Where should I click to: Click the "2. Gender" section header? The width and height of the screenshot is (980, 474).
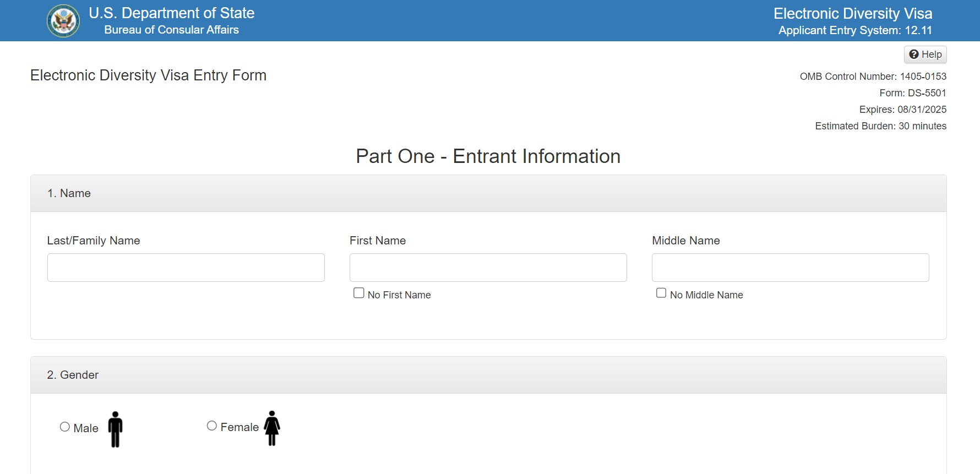pos(73,375)
